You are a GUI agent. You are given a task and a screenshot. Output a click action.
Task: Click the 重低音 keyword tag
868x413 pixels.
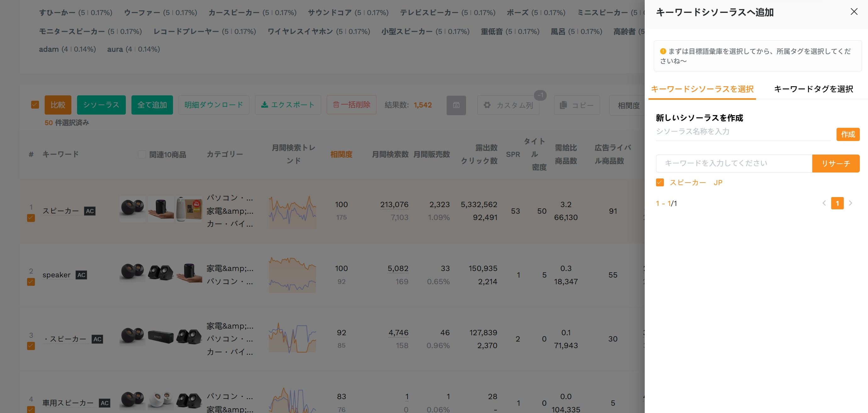tap(492, 31)
